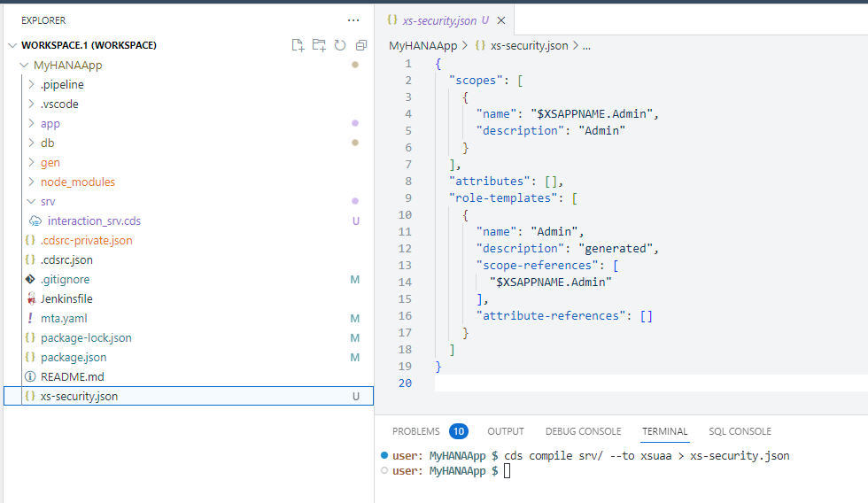Open the .cdsrc-private.json file
Image resolution: width=868 pixels, height=503 pixels.
[x=87, y=240]
